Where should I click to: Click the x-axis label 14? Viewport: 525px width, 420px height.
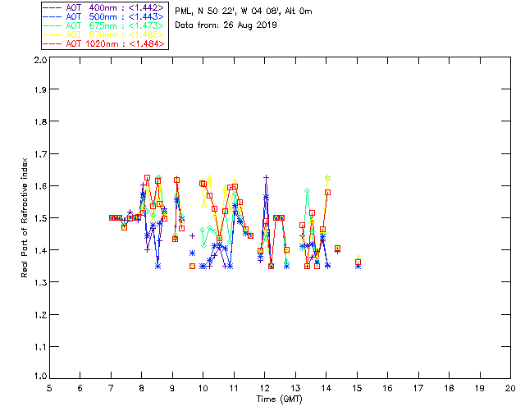coord(326,388)
